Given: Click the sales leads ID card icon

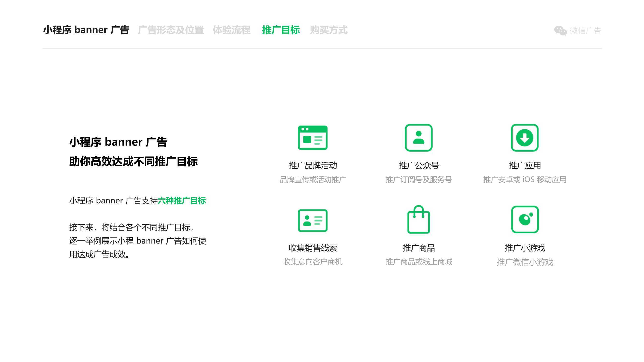Looking at the screenshot, I should 313,220.
